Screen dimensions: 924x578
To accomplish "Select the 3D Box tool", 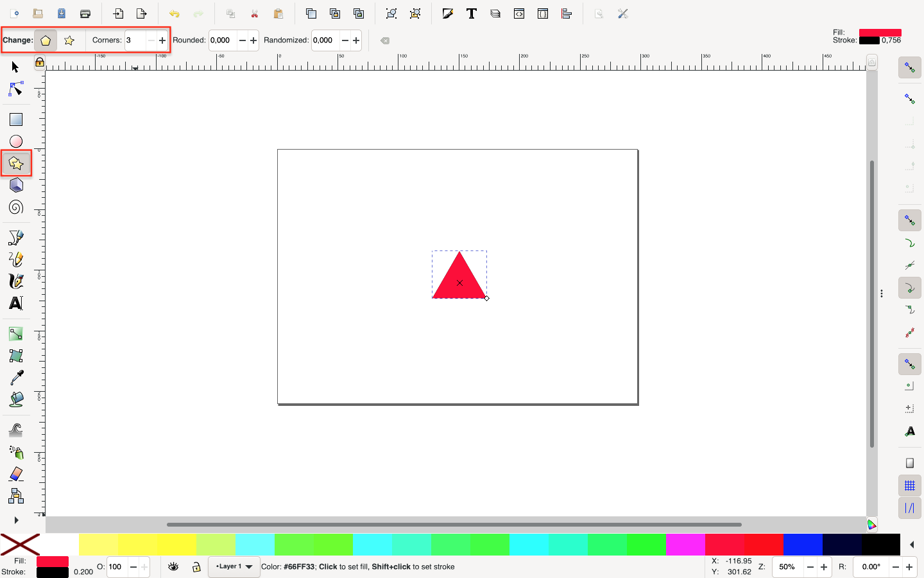I will (15, 185).
